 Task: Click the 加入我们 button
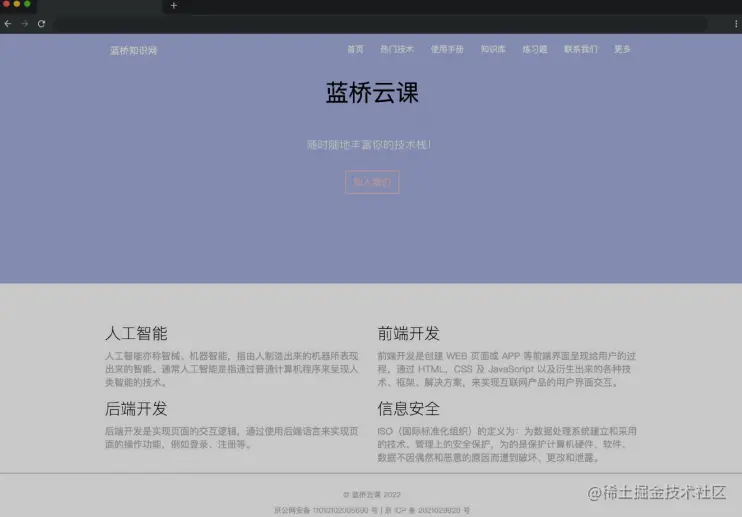click(372, 182)
